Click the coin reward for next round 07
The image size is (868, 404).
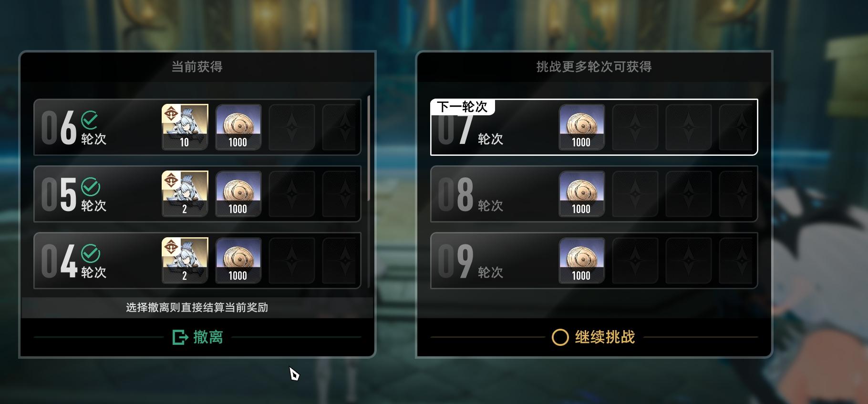[x=582, y=127]
